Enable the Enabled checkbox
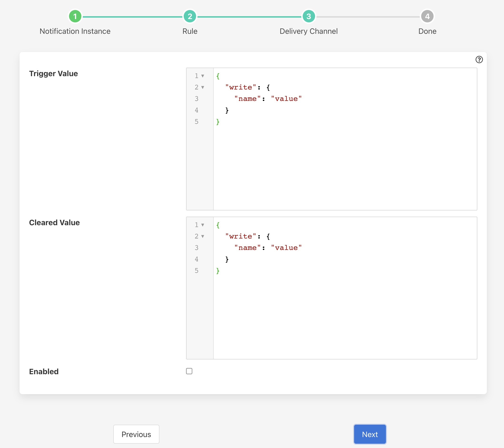The height and width of the screenshot is (448, 504). point(189,371)
